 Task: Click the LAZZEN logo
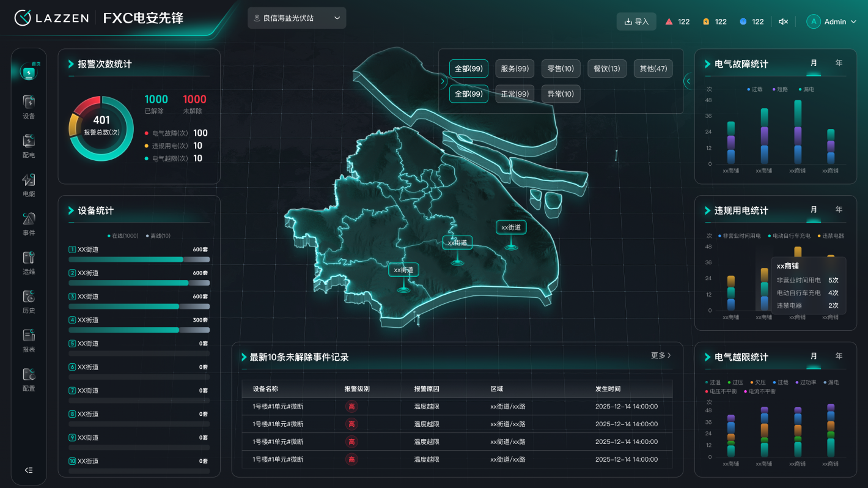click(x=51, y=18)
